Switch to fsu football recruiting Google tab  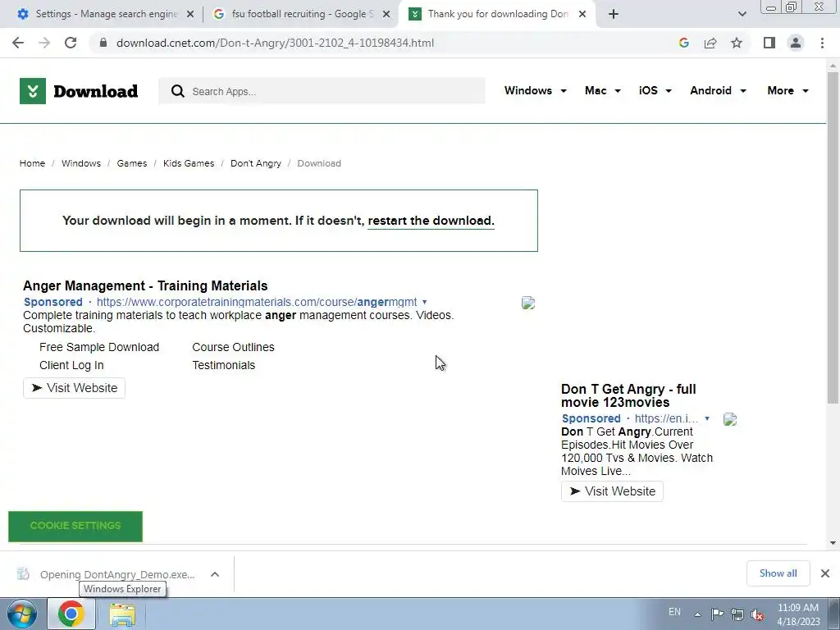(x=302, y=14)
